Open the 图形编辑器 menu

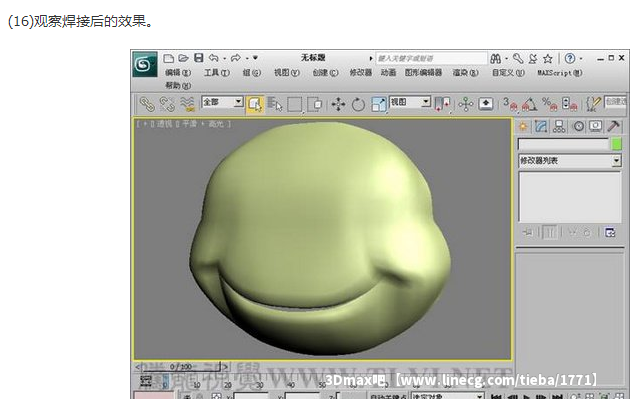coord(423,73)
